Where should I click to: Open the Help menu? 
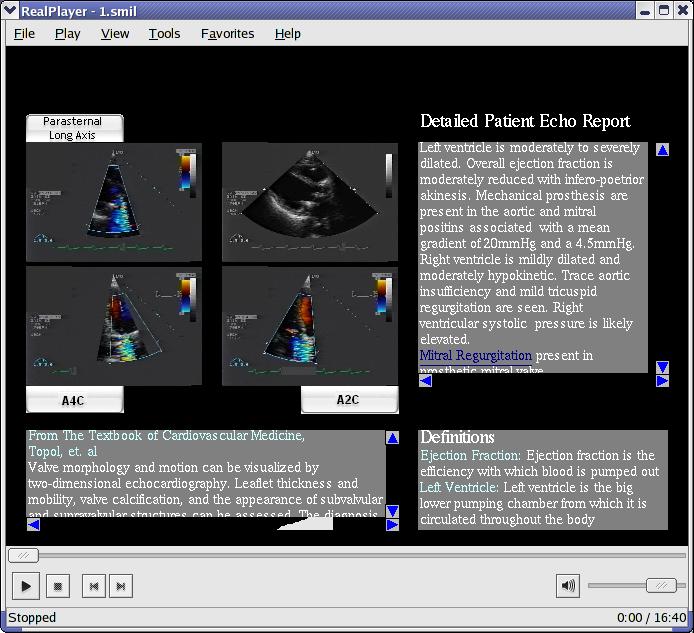288,34
